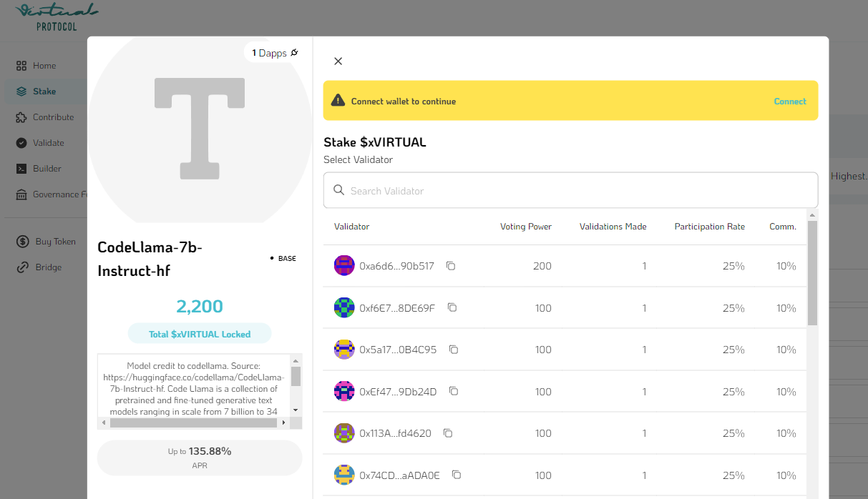Click description box scroll down arrow
The image size is (868, 499).
point(296,410)
